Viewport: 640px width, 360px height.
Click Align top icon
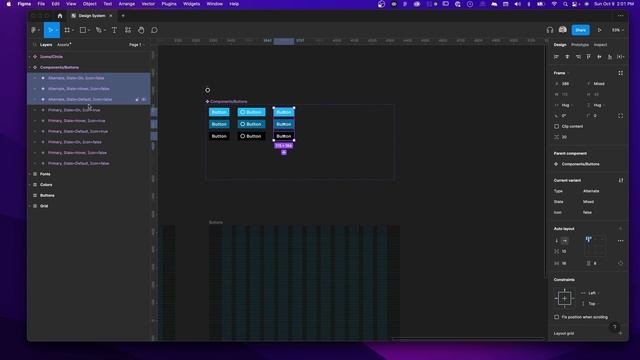(589, 57)
